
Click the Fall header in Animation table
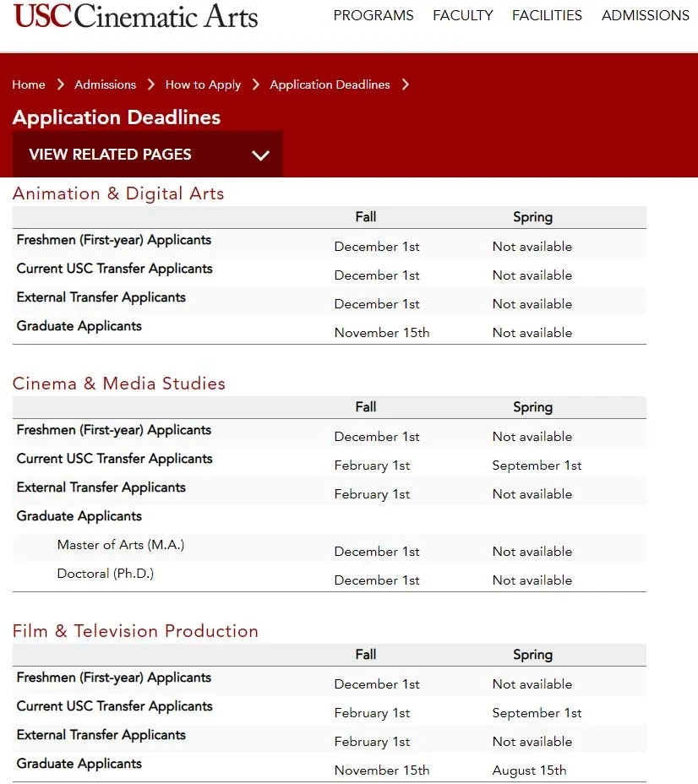click(x=366, y=217)
